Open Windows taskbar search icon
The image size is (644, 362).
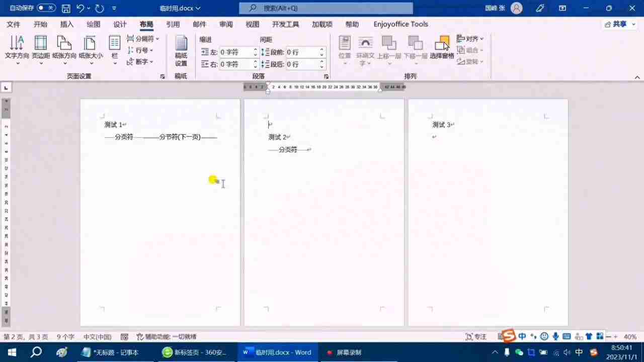(36, 352)
